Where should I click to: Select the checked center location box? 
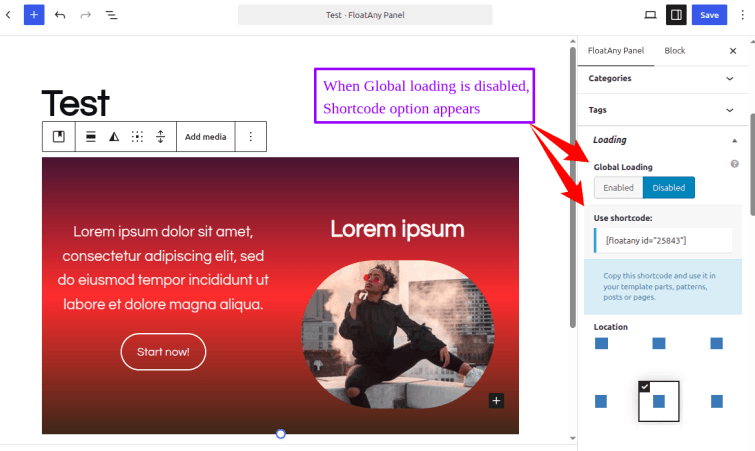[x=659, y=401]
